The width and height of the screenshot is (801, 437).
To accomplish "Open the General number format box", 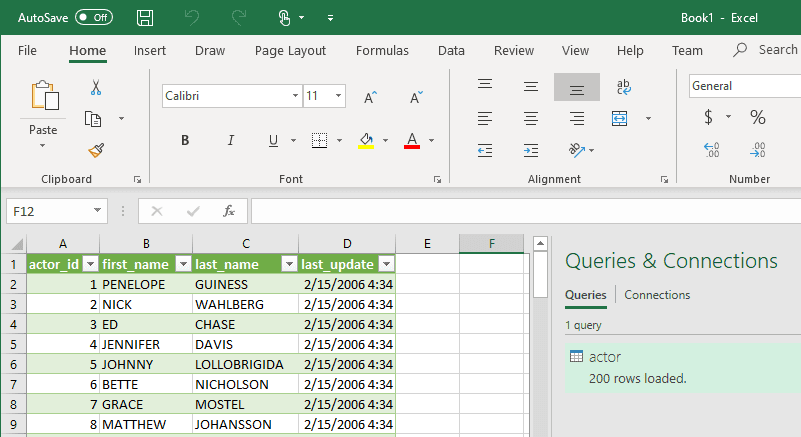I will coord(745,86).
